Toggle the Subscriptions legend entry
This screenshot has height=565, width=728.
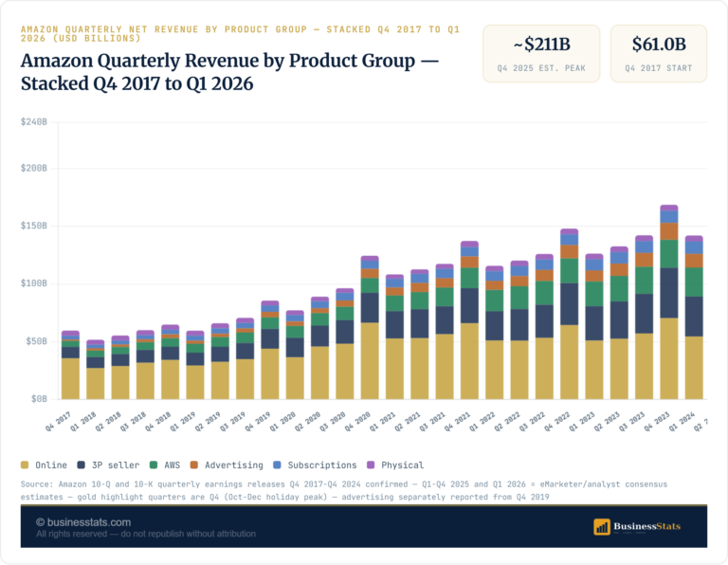[x=315, y=465]
